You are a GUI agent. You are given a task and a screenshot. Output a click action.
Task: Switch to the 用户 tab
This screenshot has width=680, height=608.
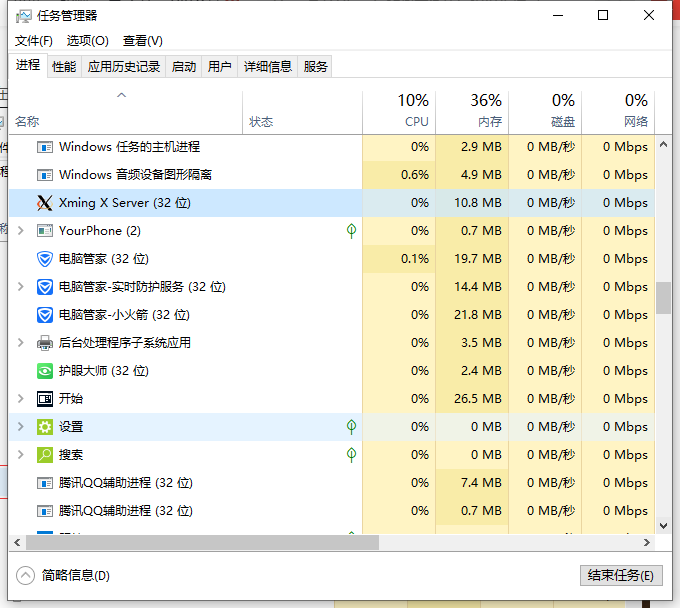point(219,67)
